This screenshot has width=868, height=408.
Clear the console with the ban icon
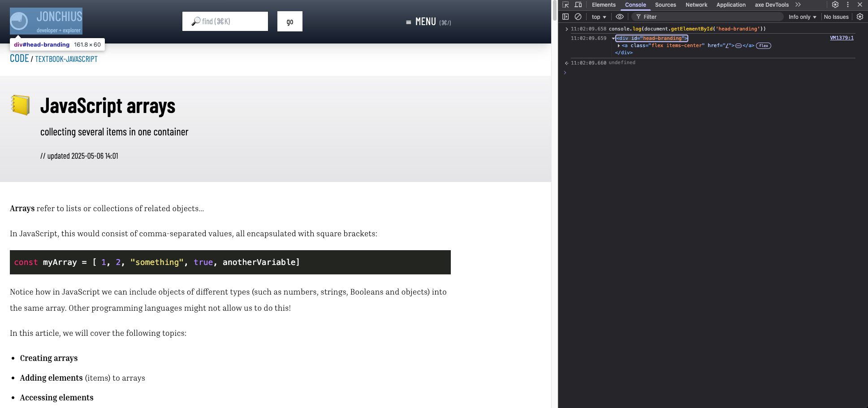tap(578, 17)
